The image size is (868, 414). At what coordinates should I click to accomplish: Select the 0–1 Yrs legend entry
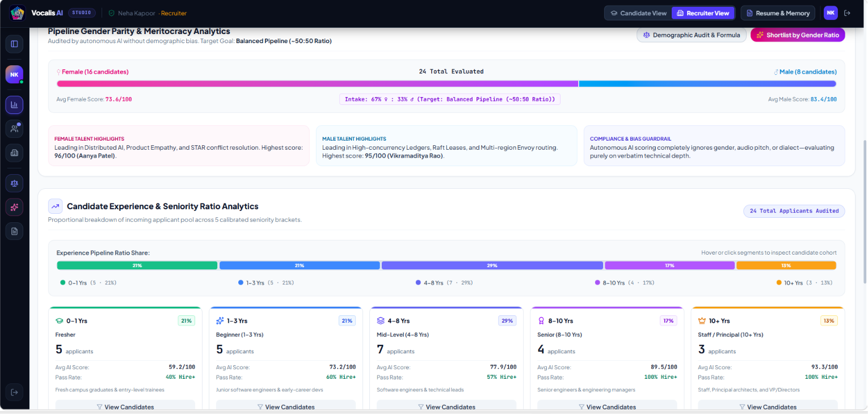pos(89,282)
